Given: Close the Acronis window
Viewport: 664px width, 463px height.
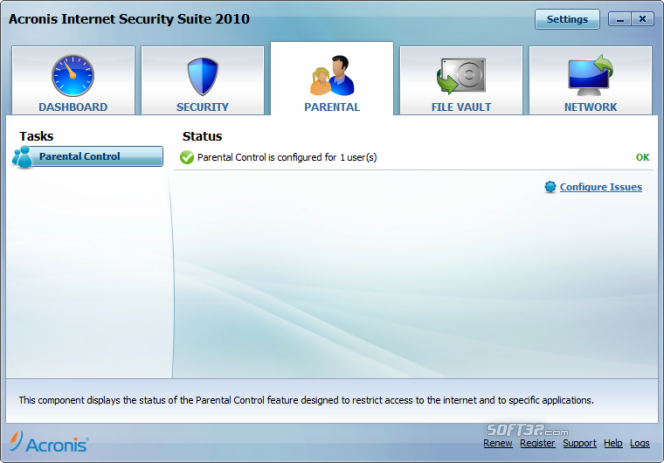Looking at the screenshot, I should click(642, 19).
